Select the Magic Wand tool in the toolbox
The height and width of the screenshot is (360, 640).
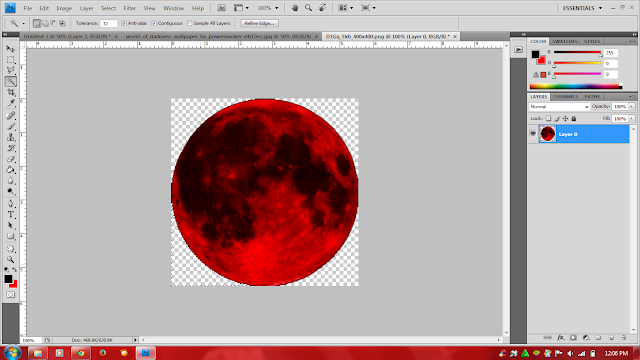click(x=11, y=81)
